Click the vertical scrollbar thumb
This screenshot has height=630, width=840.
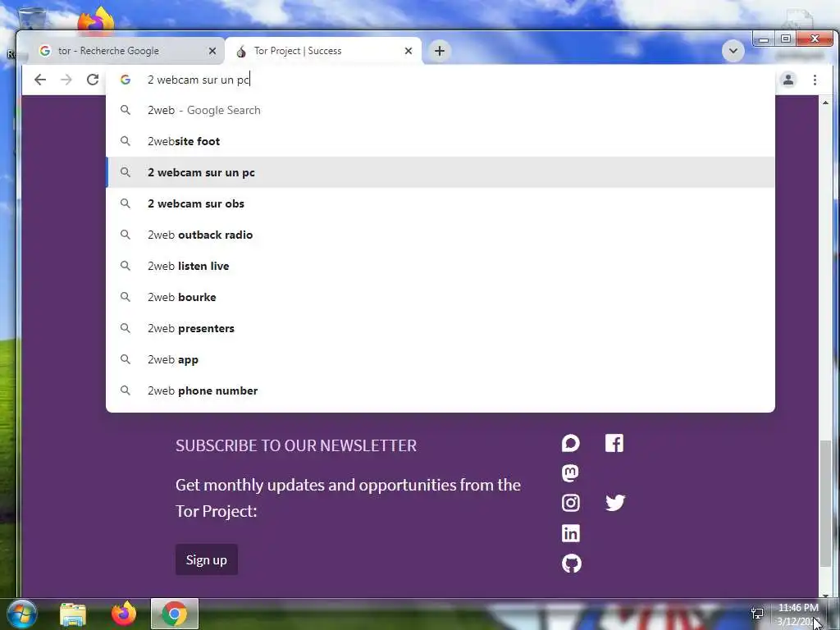tap(825, 503)
